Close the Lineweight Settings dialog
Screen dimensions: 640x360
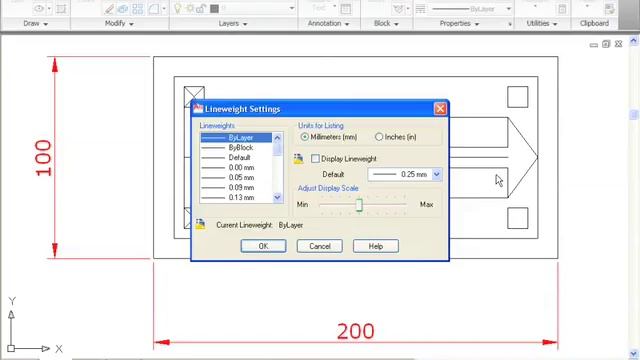pyautogui.click(x=440, y=109)
